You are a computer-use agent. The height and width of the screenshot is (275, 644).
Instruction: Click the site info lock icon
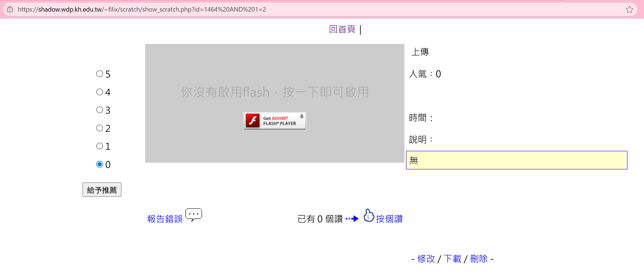pyautogui.click(x=10, y=10)
